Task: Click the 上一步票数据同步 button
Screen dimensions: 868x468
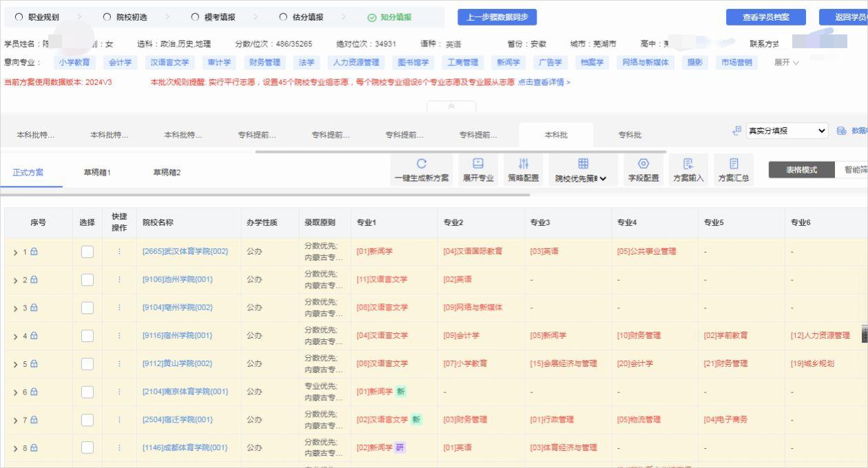Action: pyautogui.click(x=498, y=16)
